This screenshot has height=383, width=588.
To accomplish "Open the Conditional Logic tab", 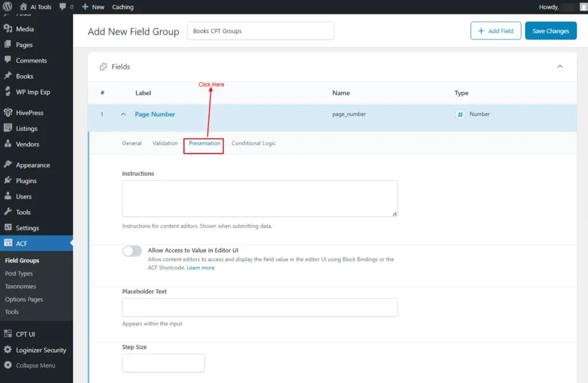I will point(253,144).
